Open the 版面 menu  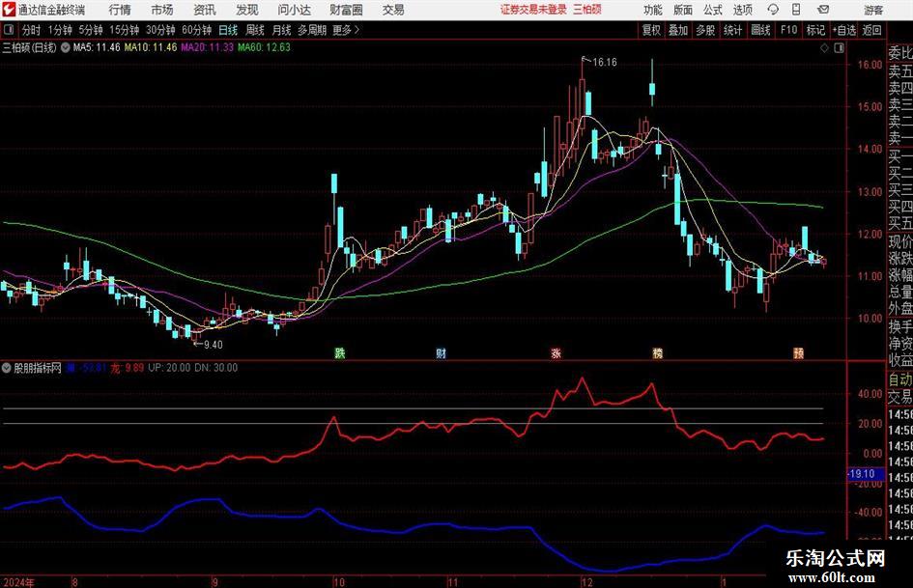tap(683, 10)
